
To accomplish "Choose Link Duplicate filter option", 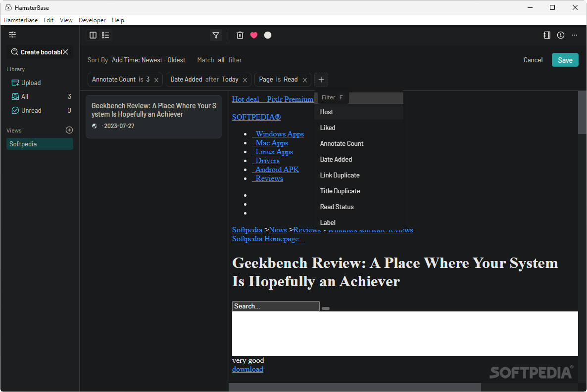I will coord(359,175).
